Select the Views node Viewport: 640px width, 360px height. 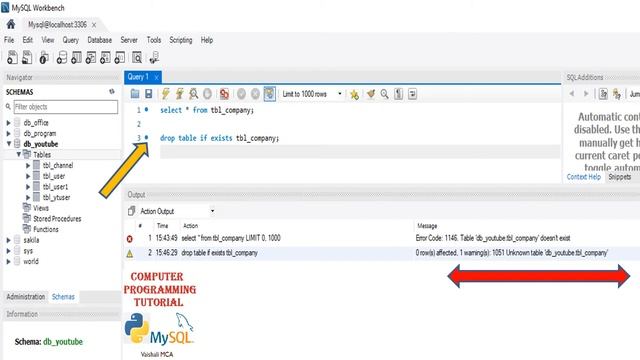tap(41, 208)
